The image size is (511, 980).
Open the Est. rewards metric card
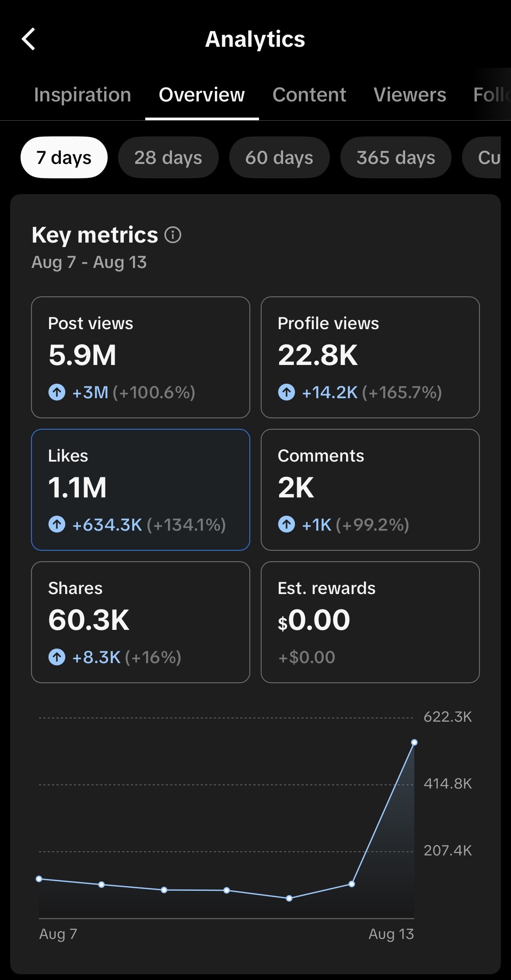[x=370, y=622]
